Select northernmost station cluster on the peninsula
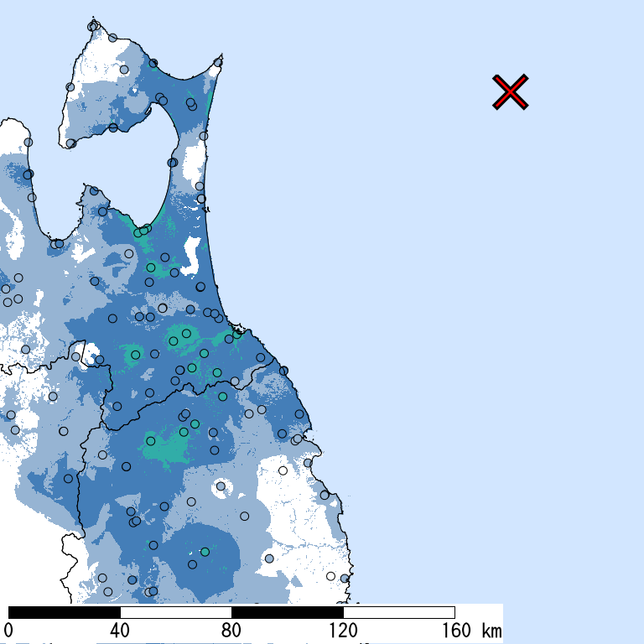 [94, 27]
